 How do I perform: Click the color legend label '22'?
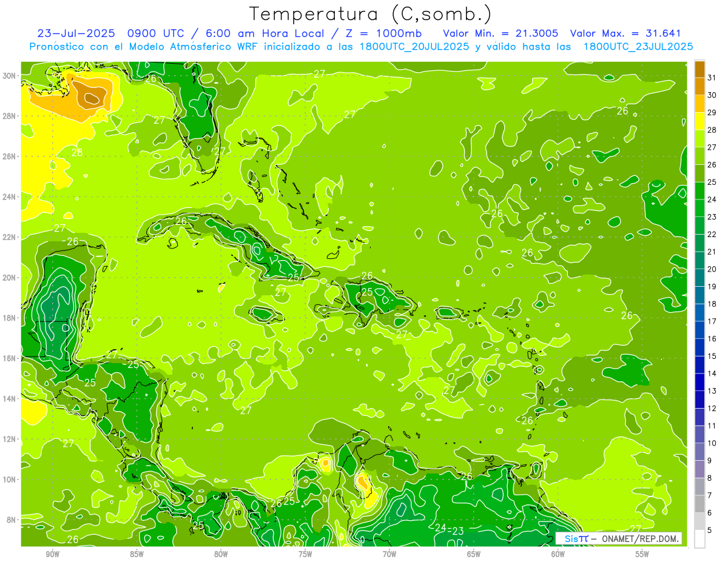coord(712,234)
